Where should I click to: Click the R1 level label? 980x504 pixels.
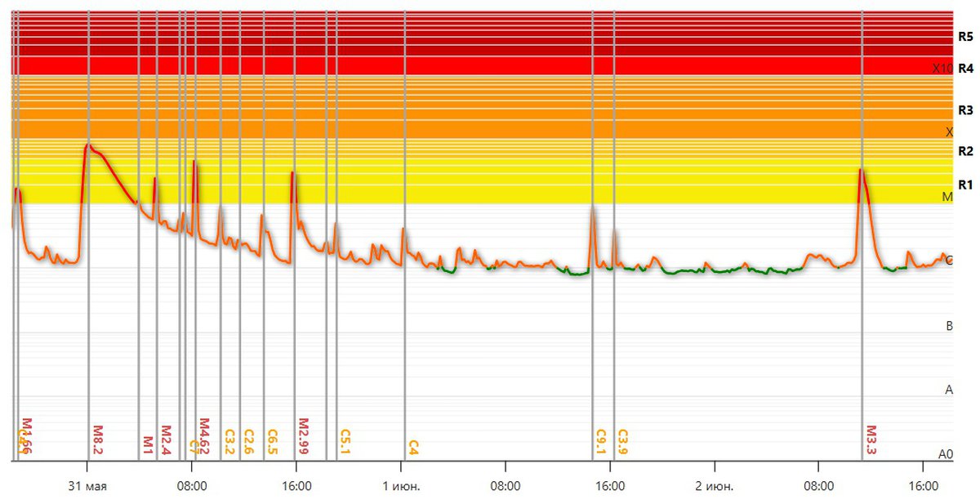965,184
